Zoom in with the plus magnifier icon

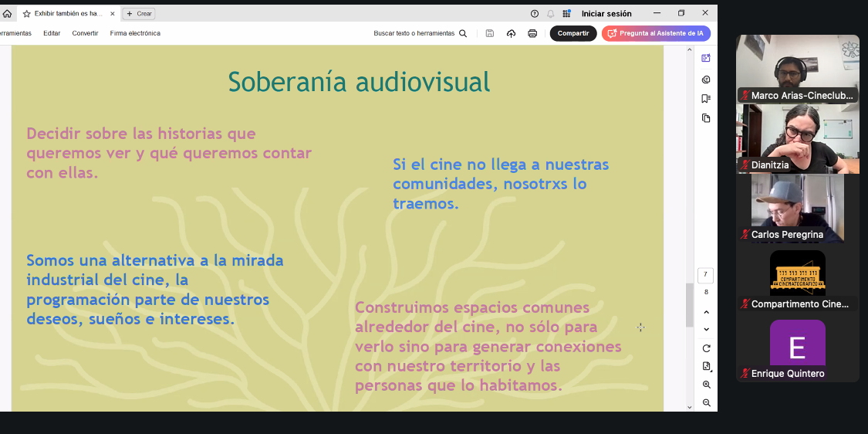coord(706,385)
